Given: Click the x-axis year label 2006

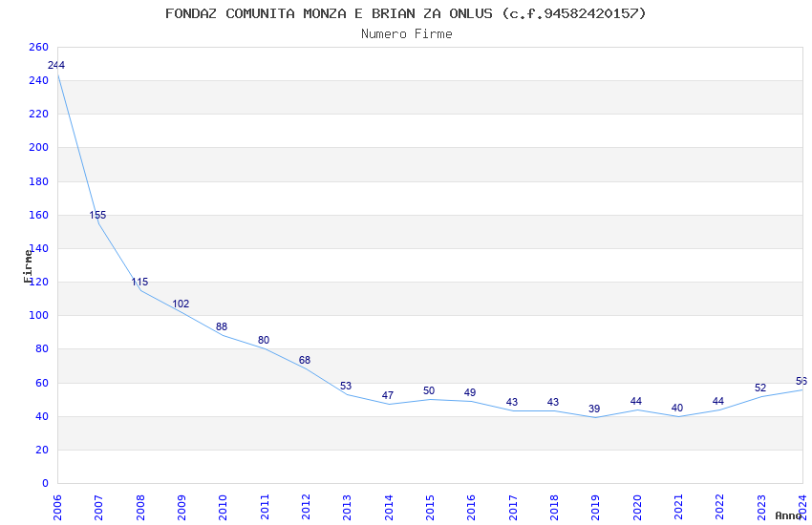Looking at the screenshot, I should [57, 507].
